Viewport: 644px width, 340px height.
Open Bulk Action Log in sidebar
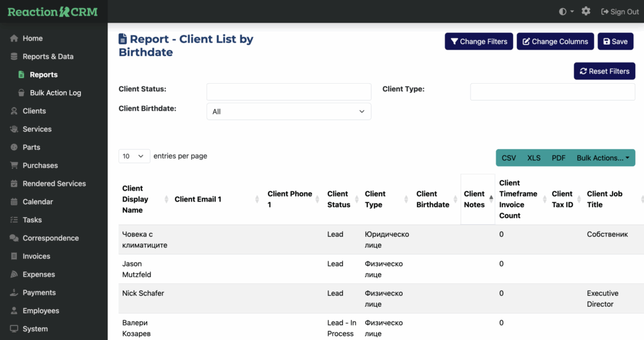pyautogui.click(x=55, y=93)
